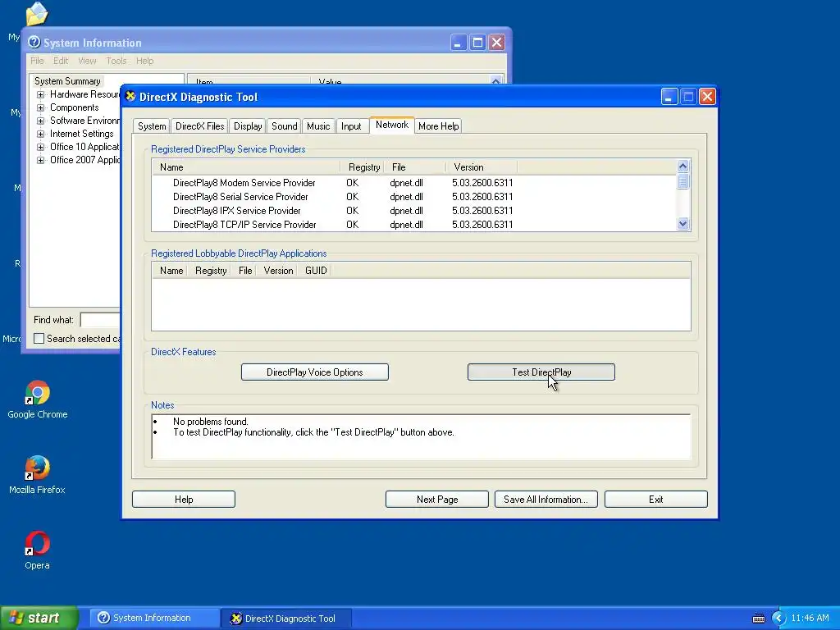This screenshot has width=840, height=630.
Task: Click Version column header in providers list
Action: tap(482, 167)
